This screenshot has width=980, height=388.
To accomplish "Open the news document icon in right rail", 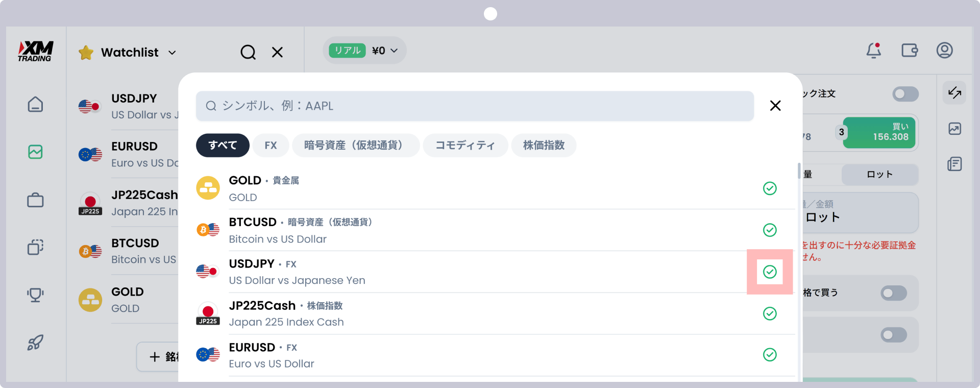I will pos(954,164).
